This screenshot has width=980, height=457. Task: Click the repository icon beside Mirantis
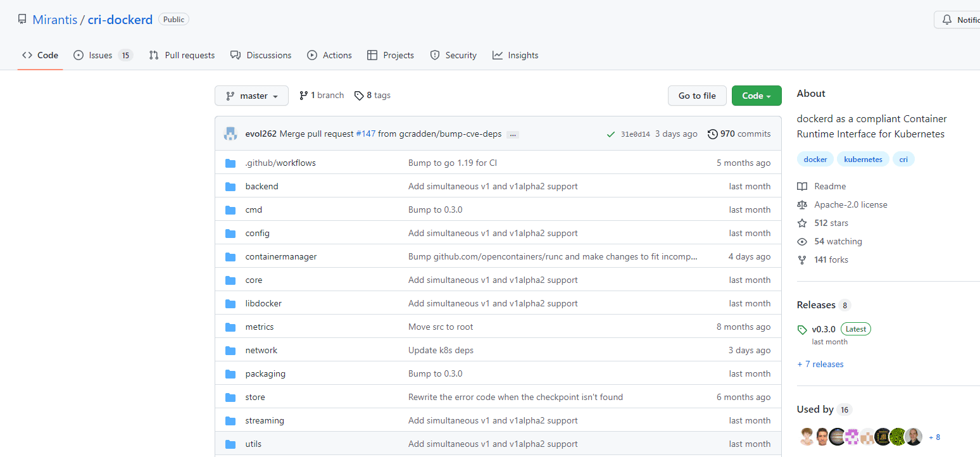point(23,20)
